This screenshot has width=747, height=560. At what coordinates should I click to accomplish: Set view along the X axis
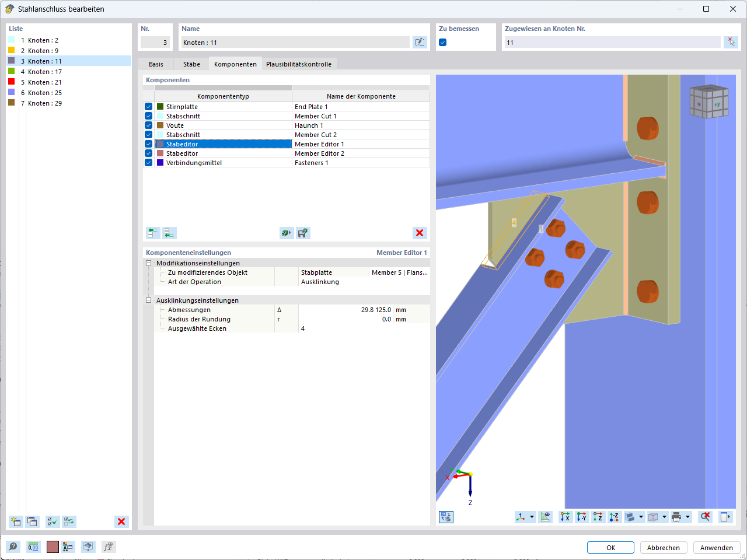tap(566, 517)
